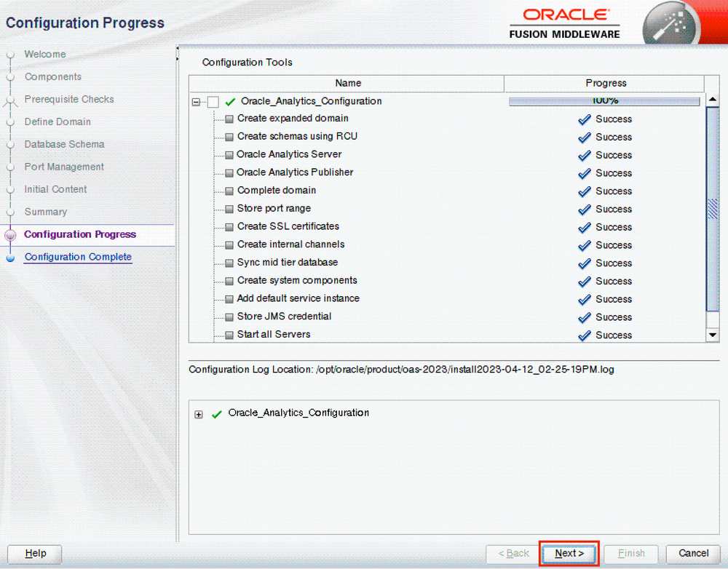Click the current Configuration Progress step
The width and height of the screenshot is (728, 569).
tap(80, 234)
